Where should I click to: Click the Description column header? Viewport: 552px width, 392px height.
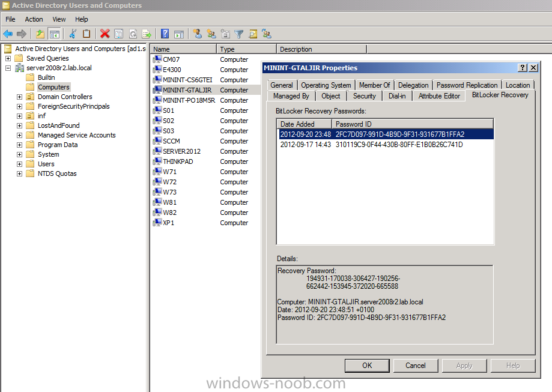point(321,49)
